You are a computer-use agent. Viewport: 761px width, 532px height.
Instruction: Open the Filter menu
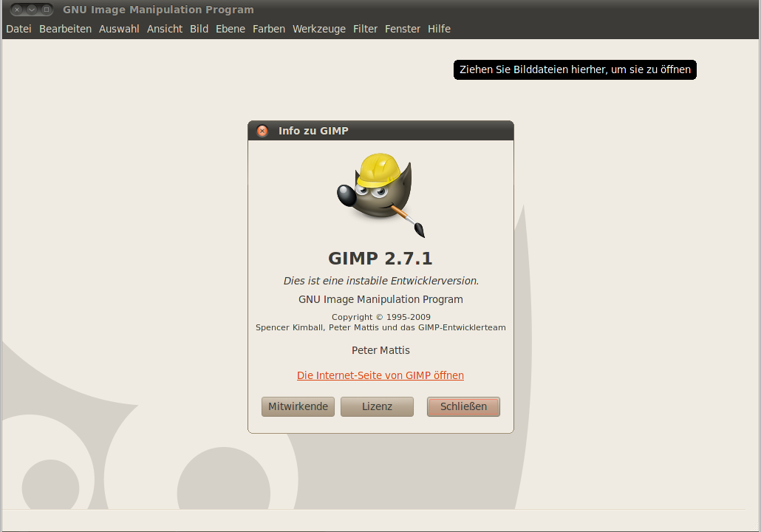coord(365,29)
